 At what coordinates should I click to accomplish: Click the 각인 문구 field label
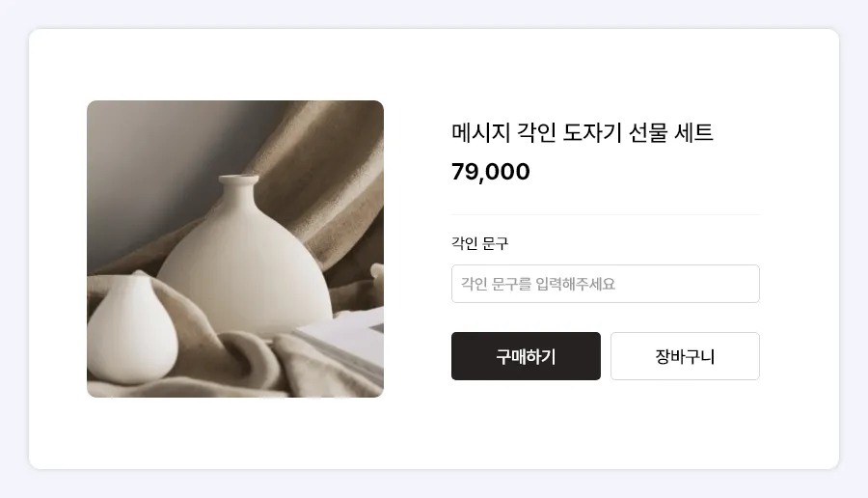click(x=479, y=243)
